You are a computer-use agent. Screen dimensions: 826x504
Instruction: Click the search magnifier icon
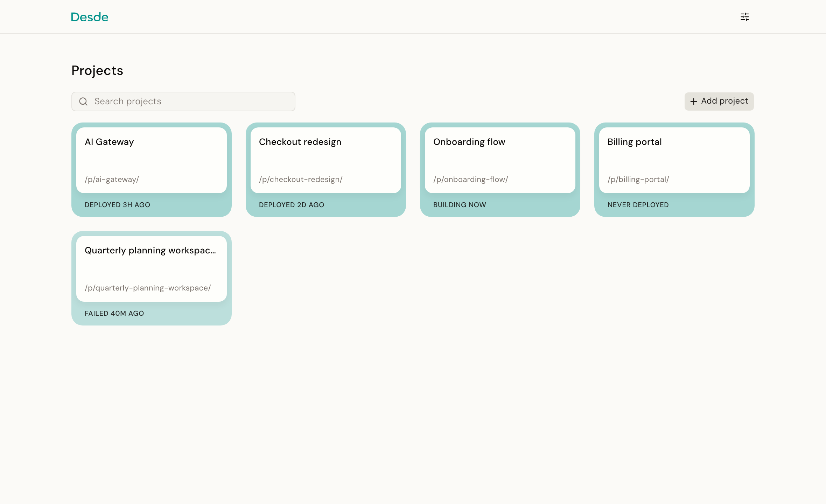tap(83, 101)
